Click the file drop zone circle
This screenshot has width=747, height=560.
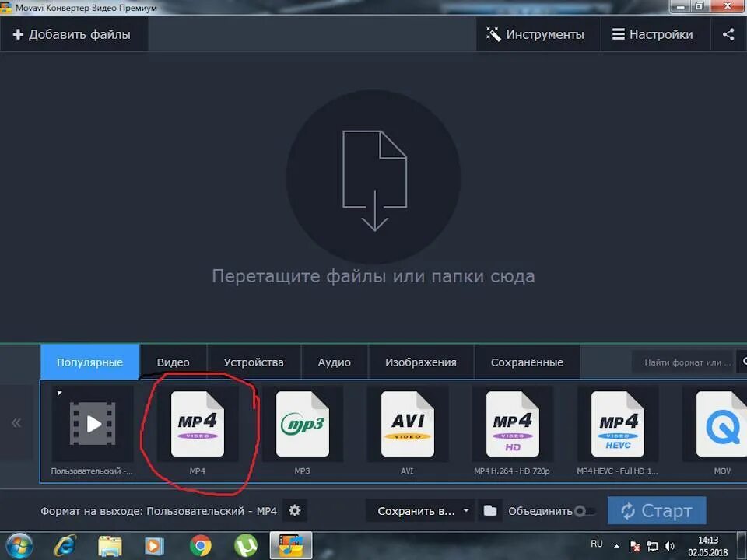click(x=373, y=177)
